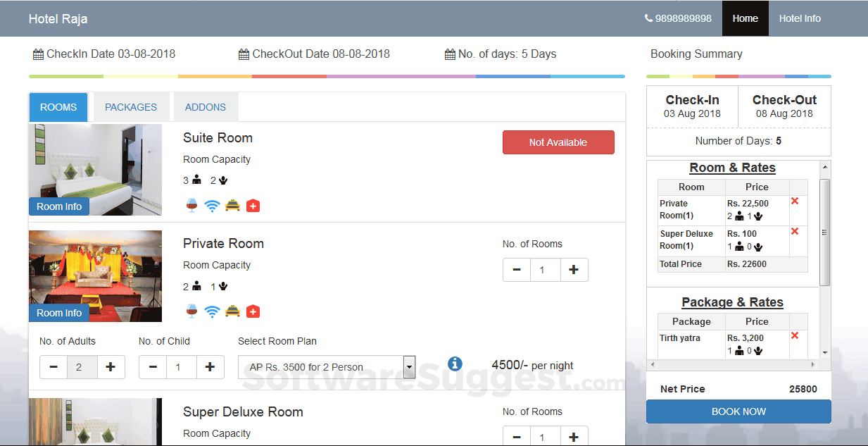This screenshot has height=446, width=868.
Task: Click the No. of days calendar icon
Action: [x=450, y=54]
